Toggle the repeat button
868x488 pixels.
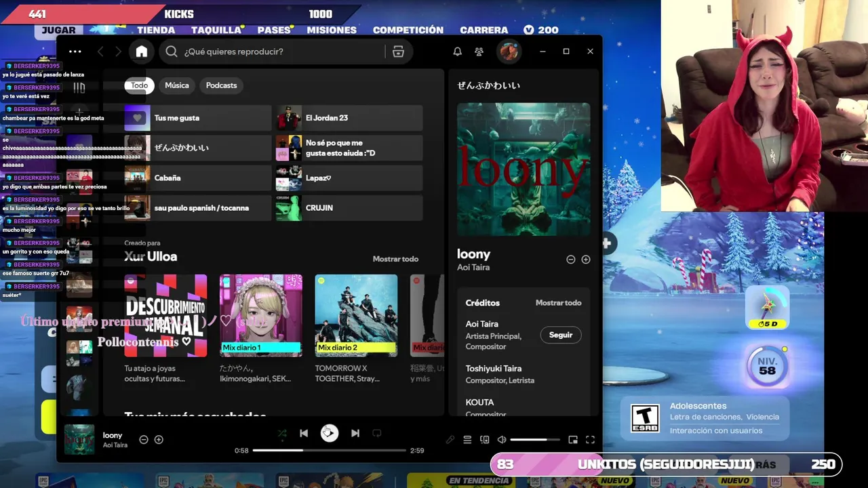coord(377,433)
